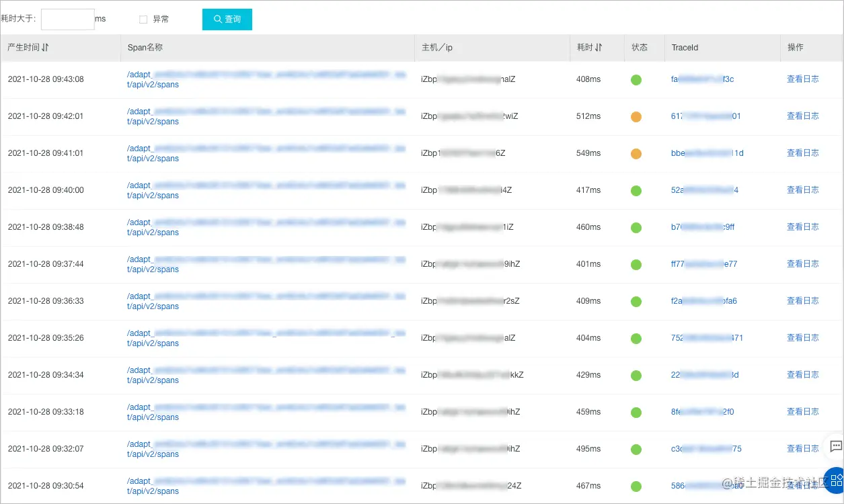Screen dimensions: 844x504
Task: Click the green status dot for 09:40:00
Action: pos(636,191)
